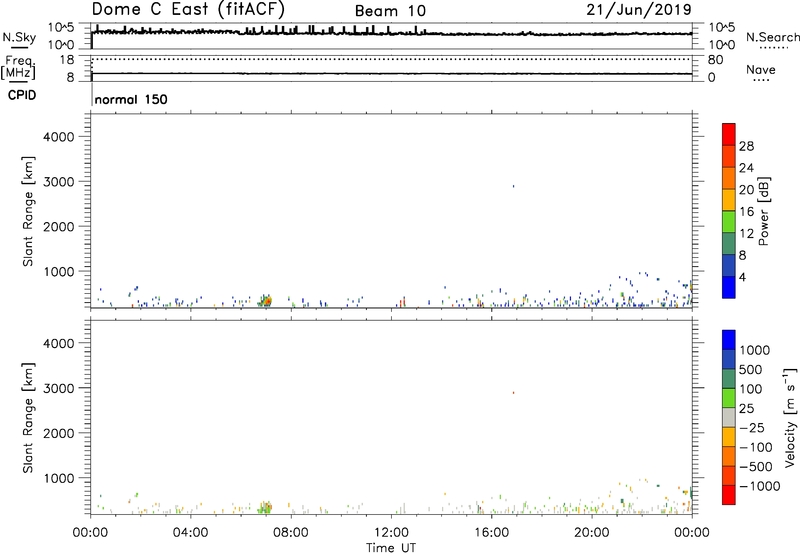800x554 pixels.
Task: Click the blue top segment of Velocity colorbar
Action: point(729,340)
